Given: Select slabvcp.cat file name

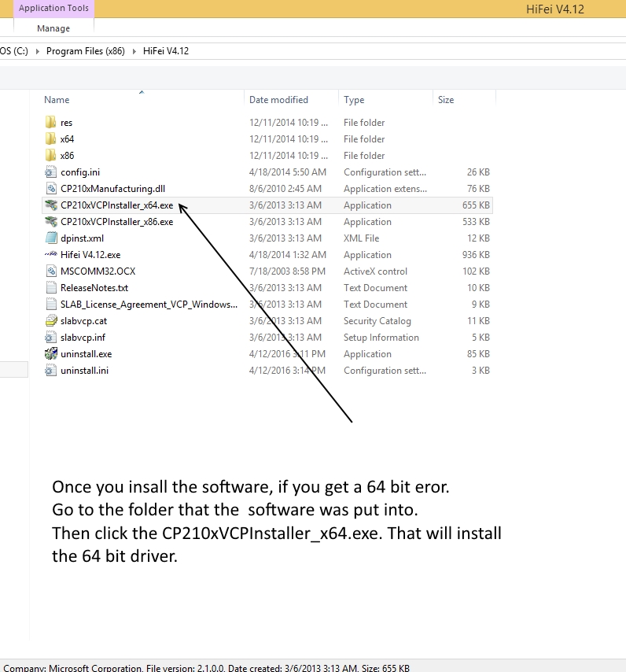Looking at the screenshot, I should (84, 321).
